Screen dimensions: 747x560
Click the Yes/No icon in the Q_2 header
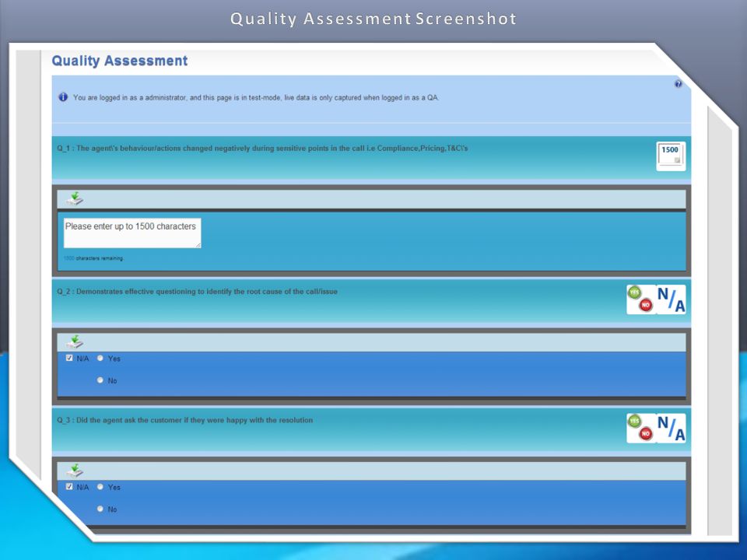(x=641, y=299)
